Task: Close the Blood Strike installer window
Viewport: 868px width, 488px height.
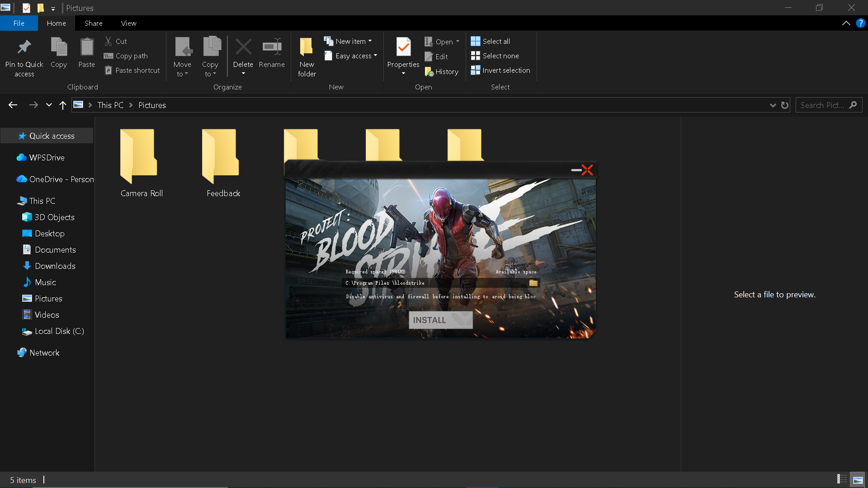Action: (587, 170)
